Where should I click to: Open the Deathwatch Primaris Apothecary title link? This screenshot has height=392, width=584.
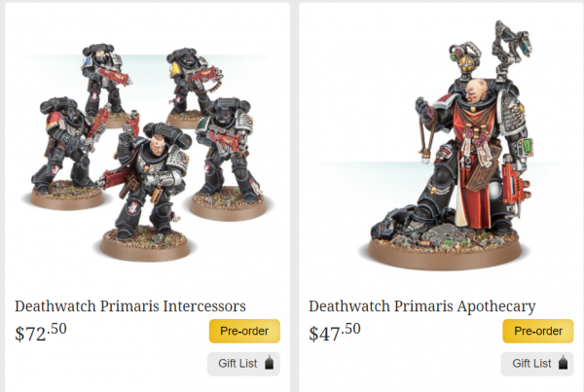click(x=422, y=306)
